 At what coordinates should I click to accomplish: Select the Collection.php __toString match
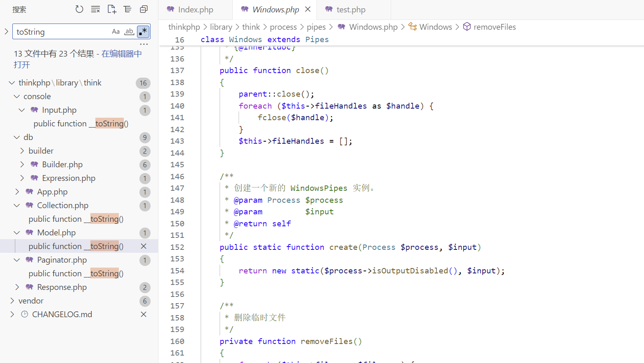click(x=76, y=219)
